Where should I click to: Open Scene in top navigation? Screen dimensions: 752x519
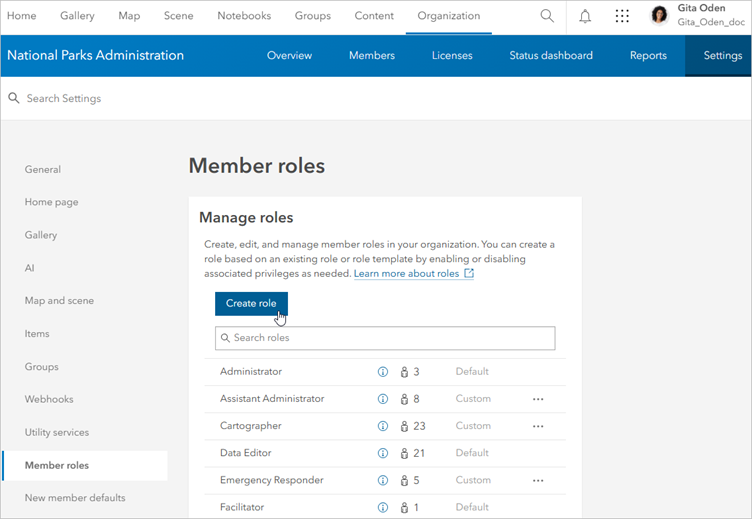click(178, 16)
